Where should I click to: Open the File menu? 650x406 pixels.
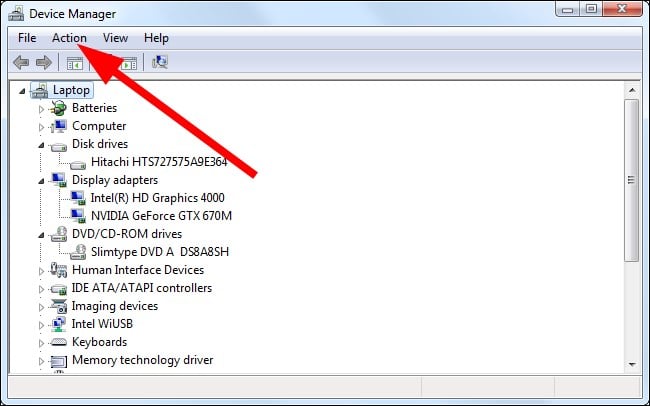pyautogui.click(x=27, y=38)
